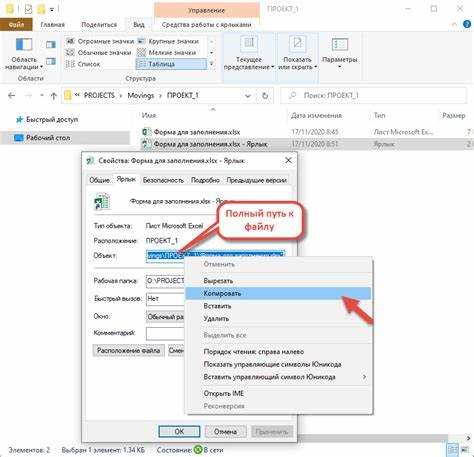Toggle the Details pane icon

click(51, 61)
